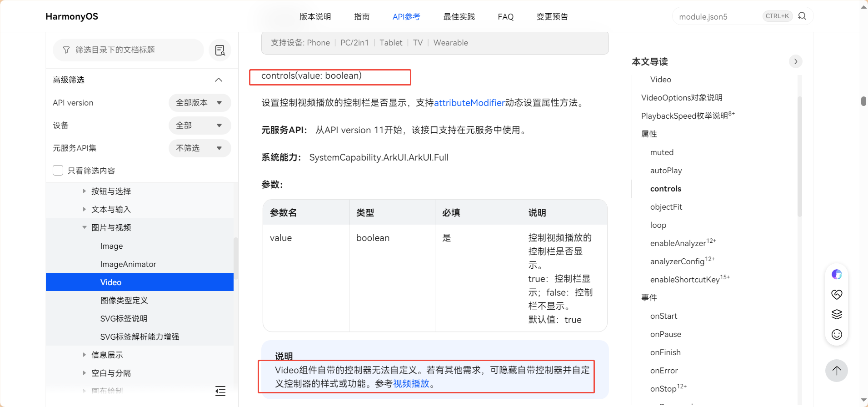The height and width of the screenshot is (407, 868).
Task: Open the 视频播放 reference link
Action: 411,384
